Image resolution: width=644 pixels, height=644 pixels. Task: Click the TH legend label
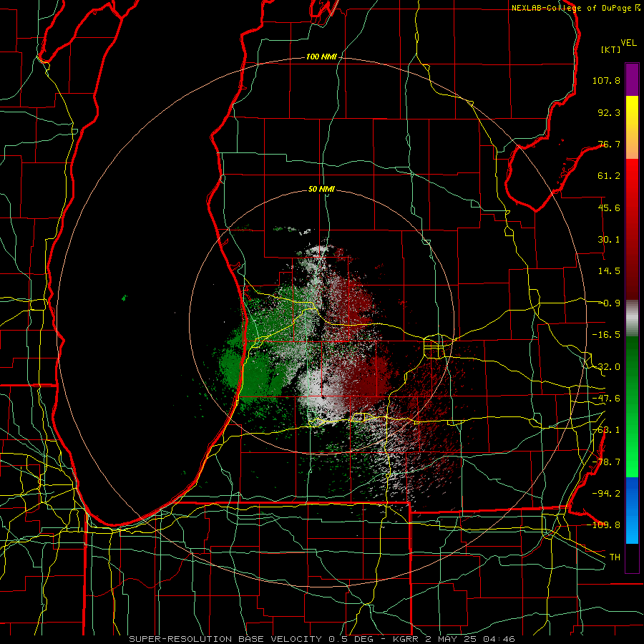pyautogui.click(x=615, y=557)
